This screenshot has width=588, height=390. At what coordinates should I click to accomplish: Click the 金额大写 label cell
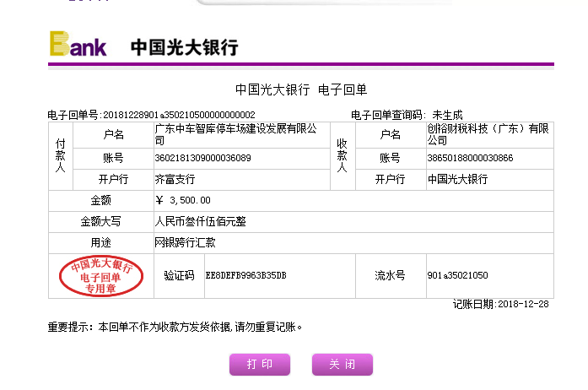coord(101,221)
